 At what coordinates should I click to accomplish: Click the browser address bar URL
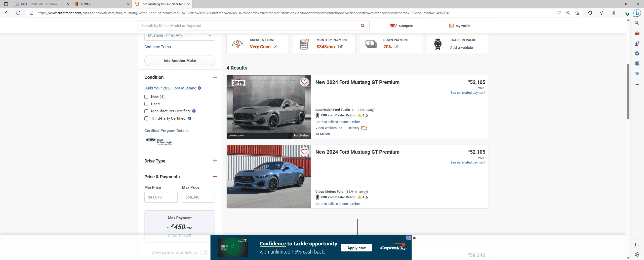click(x=244, y=13)
